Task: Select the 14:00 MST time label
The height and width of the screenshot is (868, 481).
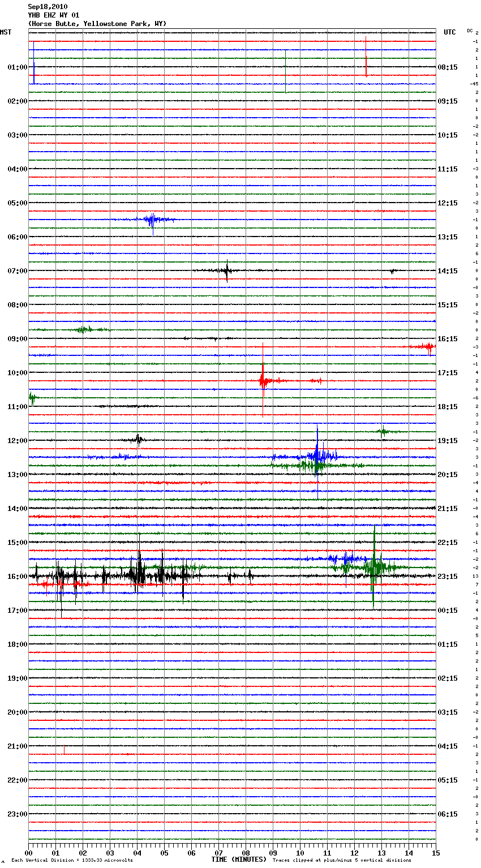Action: point(17,509)
